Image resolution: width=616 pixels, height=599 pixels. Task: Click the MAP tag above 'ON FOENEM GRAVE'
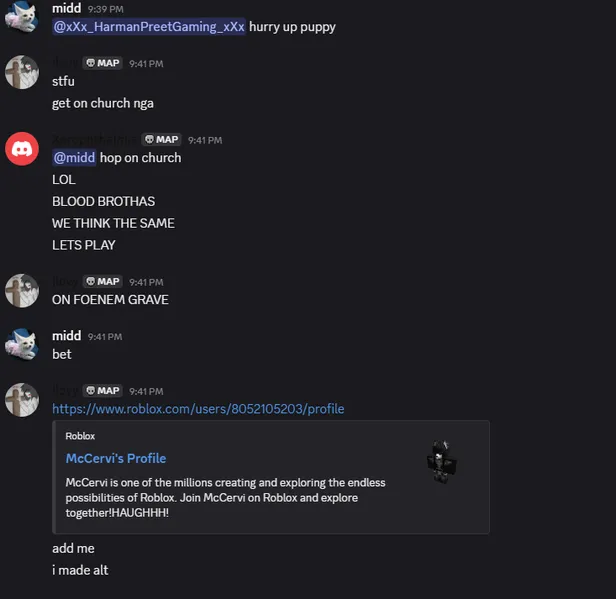coord(102,282)
